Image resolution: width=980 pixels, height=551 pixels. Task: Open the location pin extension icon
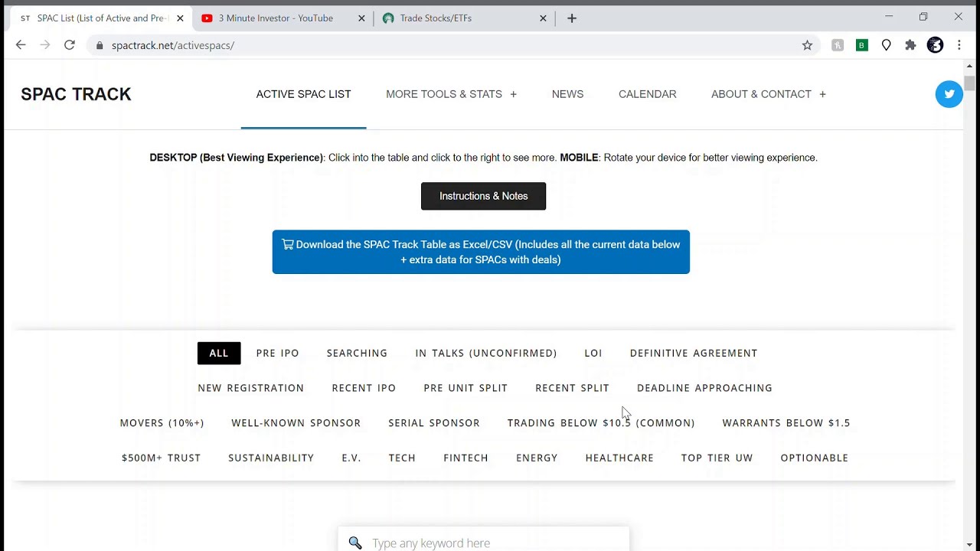pyautogui.click(x=886, y=45)
